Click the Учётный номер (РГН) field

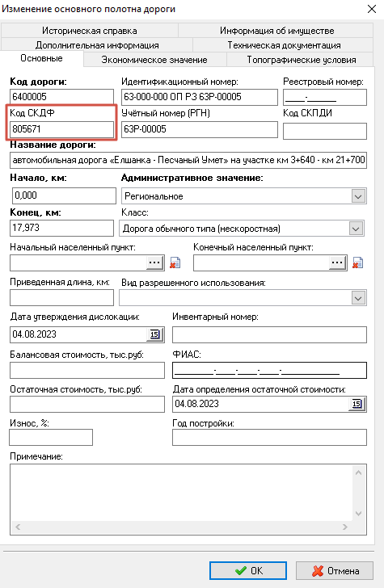point(200,130)
